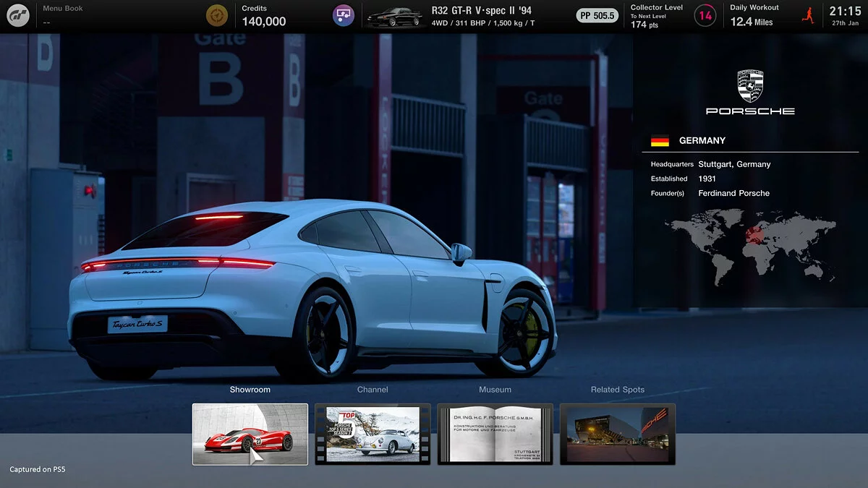Open the Related Spots building thumbnail
Image resolution: width=868 pixels, height=488 pixels.
pos(617,433)
